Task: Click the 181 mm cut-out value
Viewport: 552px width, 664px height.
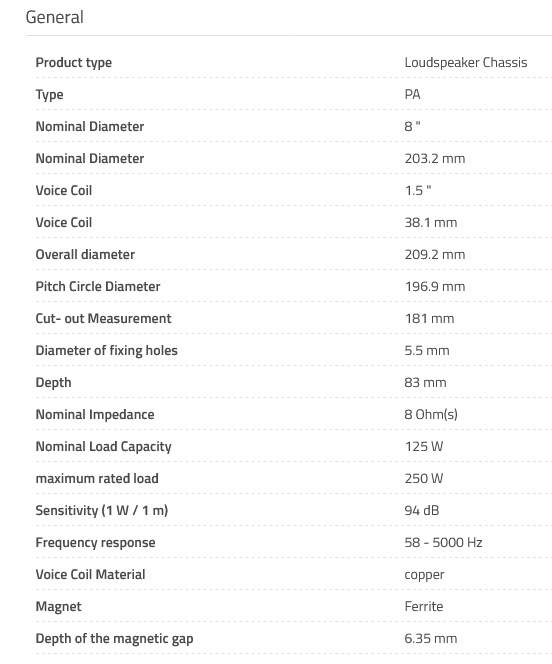Action: (x=429, y=318)
